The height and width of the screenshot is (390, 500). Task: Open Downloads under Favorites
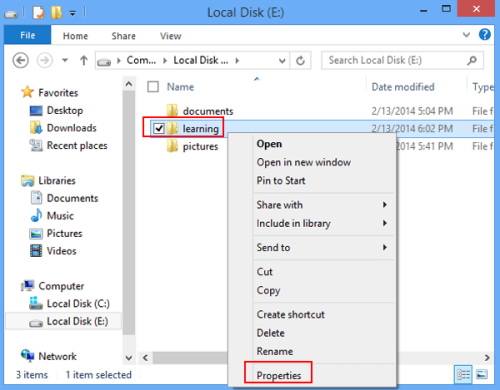72,128
